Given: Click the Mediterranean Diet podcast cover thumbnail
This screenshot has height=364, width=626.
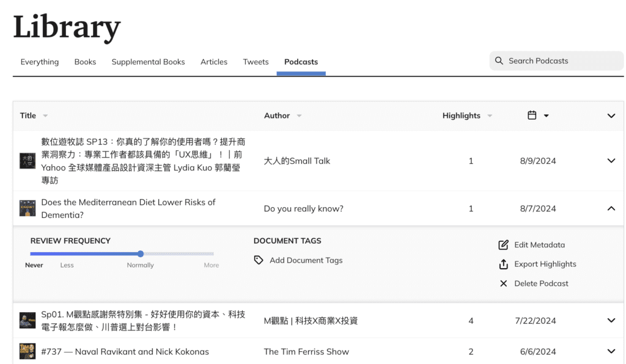Looking at the screenshot, I should [x=27, y=208].
